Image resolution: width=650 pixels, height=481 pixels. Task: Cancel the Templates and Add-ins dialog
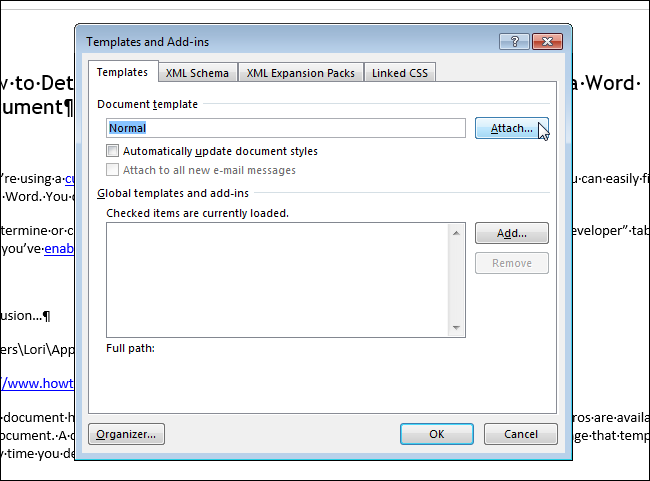pyautogui.click(x=521, y=434)
